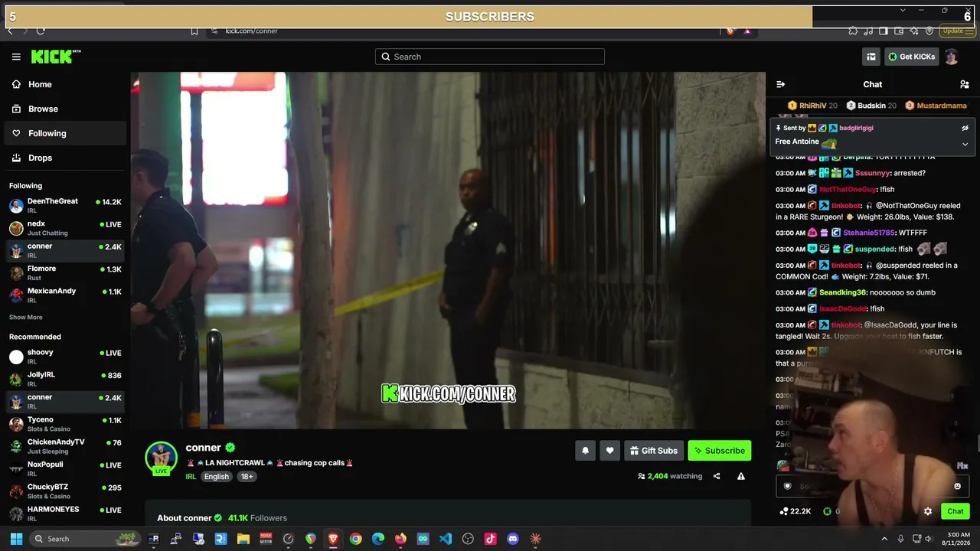Focus the Kick search field
Image resolution: width=980 pixels, height=551 pixels.
coord(490,57)
